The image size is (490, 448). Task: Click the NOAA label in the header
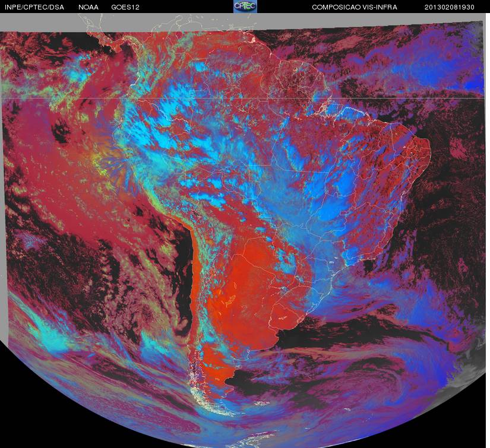point(88,7)
